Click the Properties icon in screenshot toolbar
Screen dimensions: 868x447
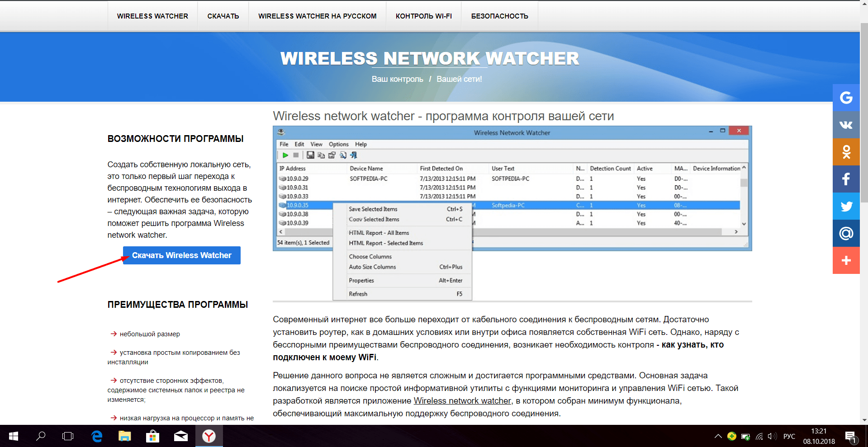332,155
